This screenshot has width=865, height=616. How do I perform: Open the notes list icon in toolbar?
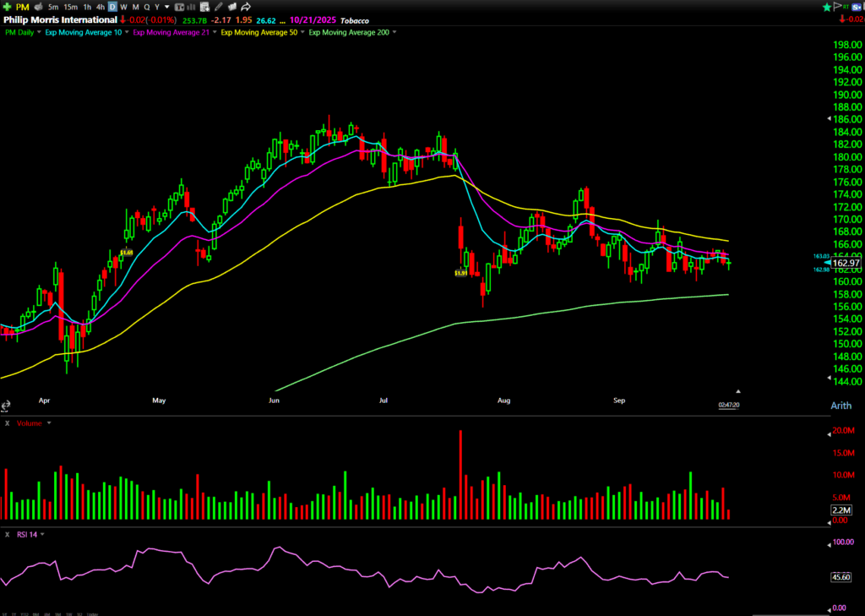tap(204, 7)
